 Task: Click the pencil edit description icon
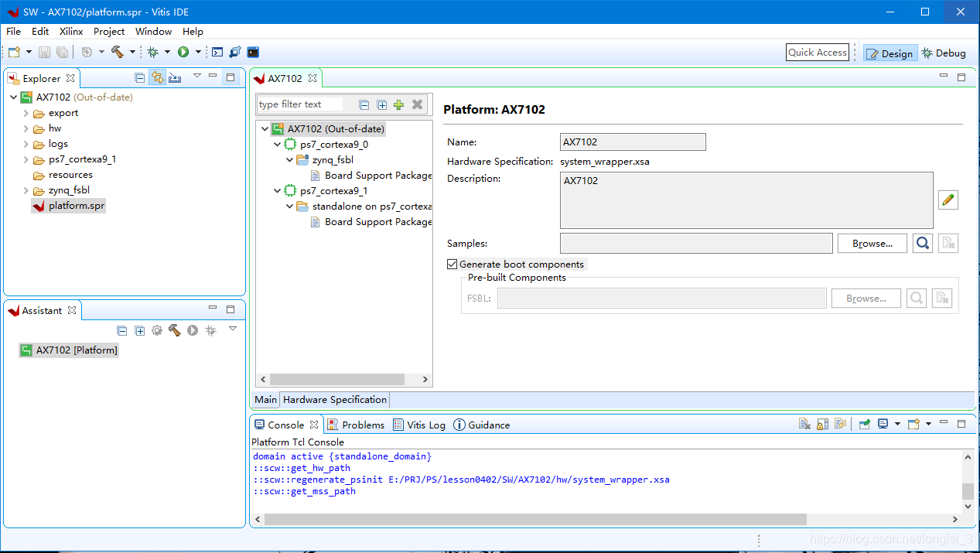pyautogui.click(x=948, y=200)
